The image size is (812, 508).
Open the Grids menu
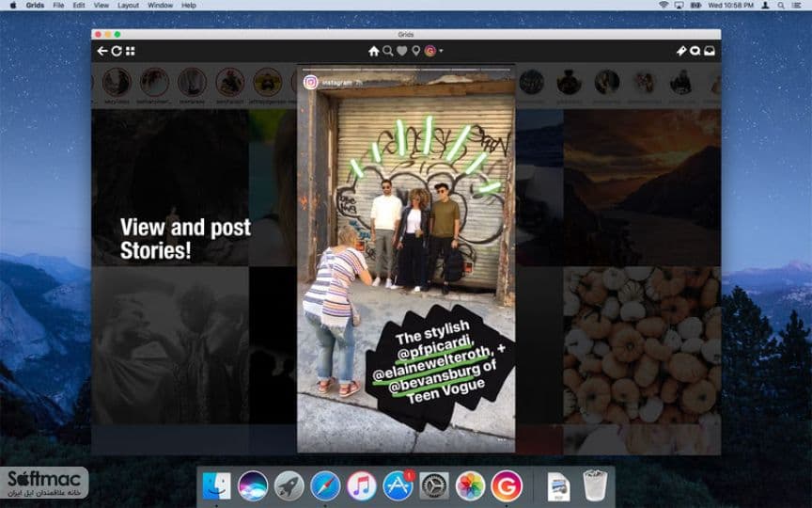point(35,6)
